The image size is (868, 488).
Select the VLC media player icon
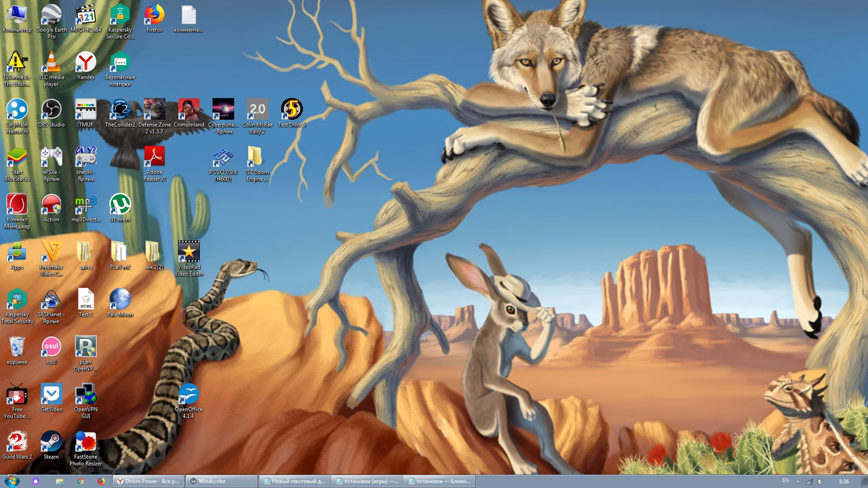point(52,68)
